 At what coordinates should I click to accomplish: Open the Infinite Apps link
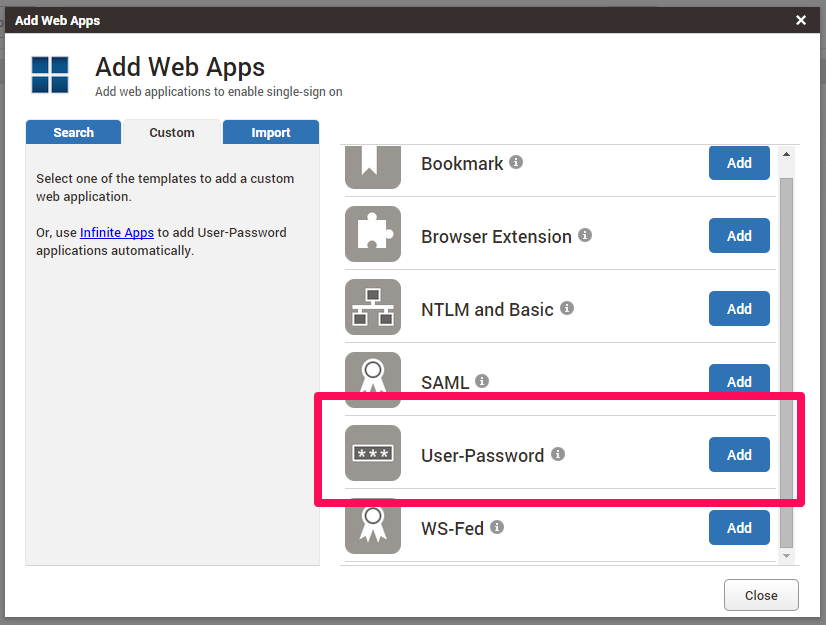click(117, 232)
